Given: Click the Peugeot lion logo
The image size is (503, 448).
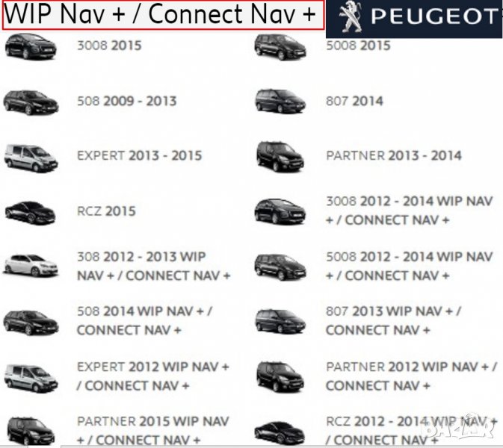Looking at the screenshot, I should pos(351,17).
